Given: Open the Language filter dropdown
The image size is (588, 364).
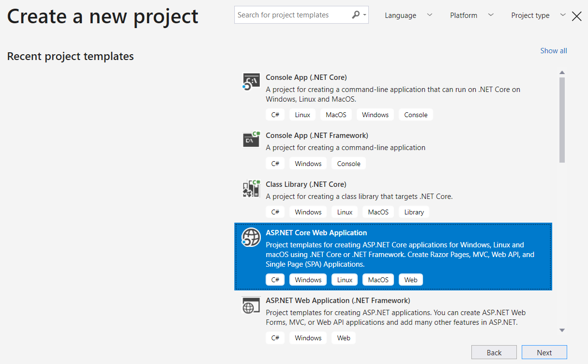Looking at the screenshot, I should coord(408,15).
